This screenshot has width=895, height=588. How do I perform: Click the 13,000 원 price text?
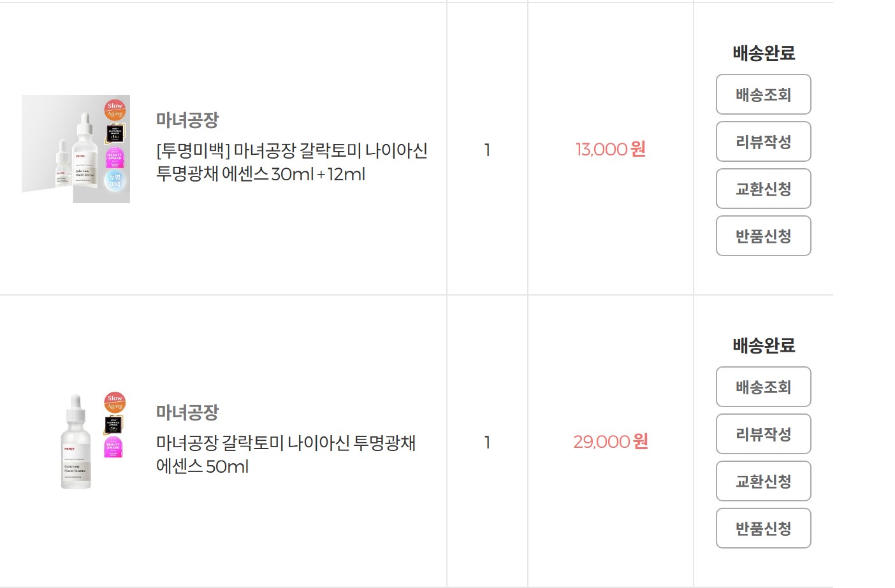(611, 149)
